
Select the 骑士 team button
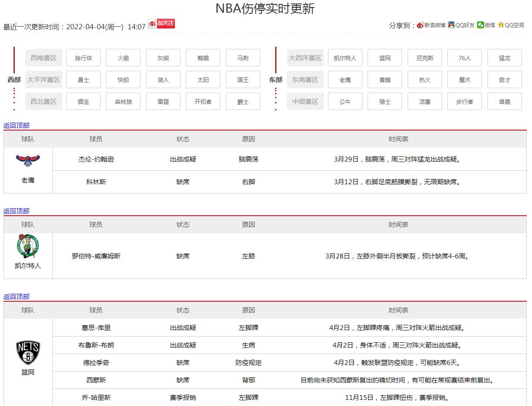click(385, 101)
